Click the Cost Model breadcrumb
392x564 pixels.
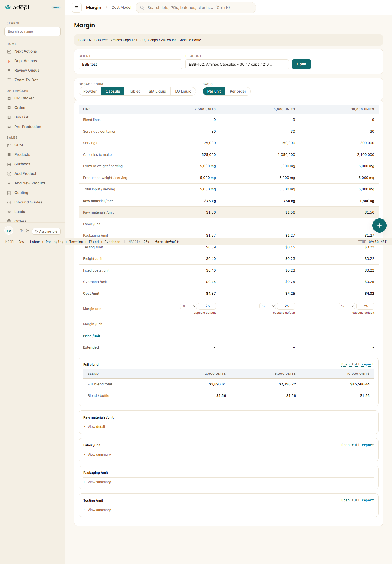coord(121,8)
